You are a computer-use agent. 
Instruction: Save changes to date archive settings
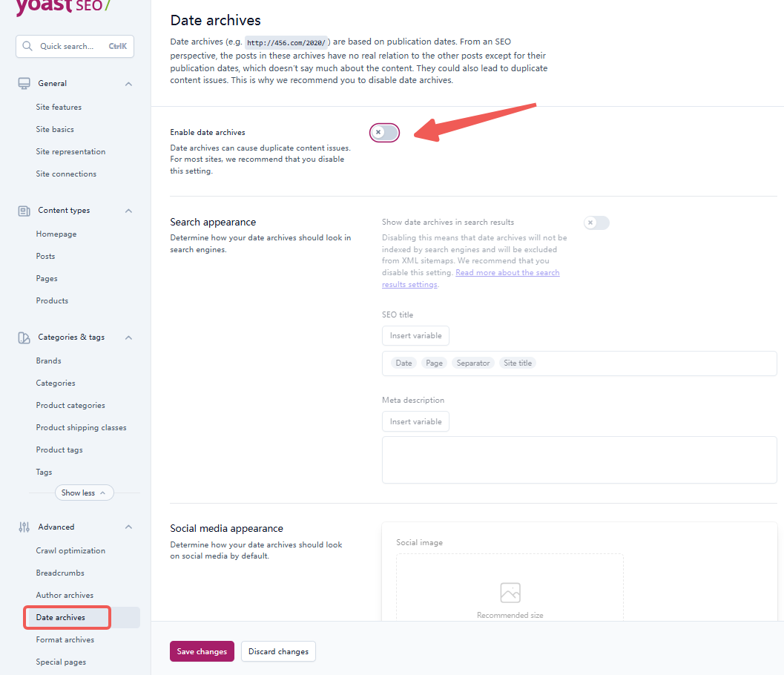(202, 651)
